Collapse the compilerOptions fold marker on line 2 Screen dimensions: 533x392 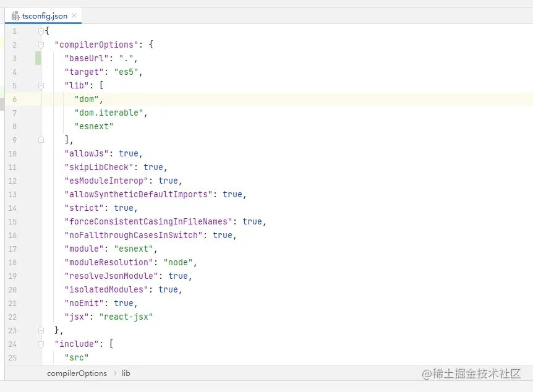click(x=41, y=45)
